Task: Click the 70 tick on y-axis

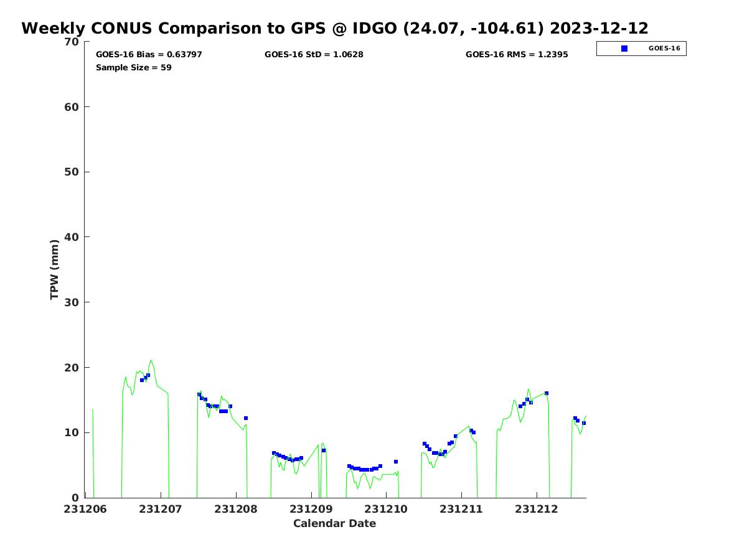Action: coord(72,42)
